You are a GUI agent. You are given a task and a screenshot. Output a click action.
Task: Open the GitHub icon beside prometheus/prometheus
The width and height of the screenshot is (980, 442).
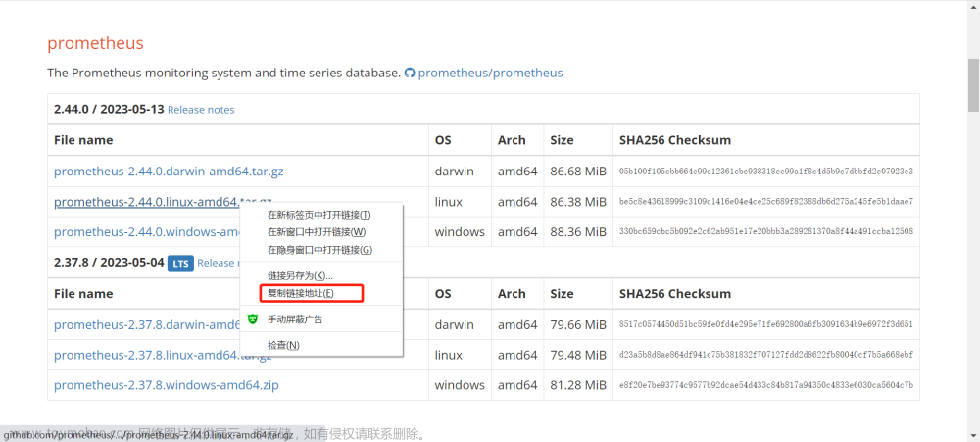point(410,74)
